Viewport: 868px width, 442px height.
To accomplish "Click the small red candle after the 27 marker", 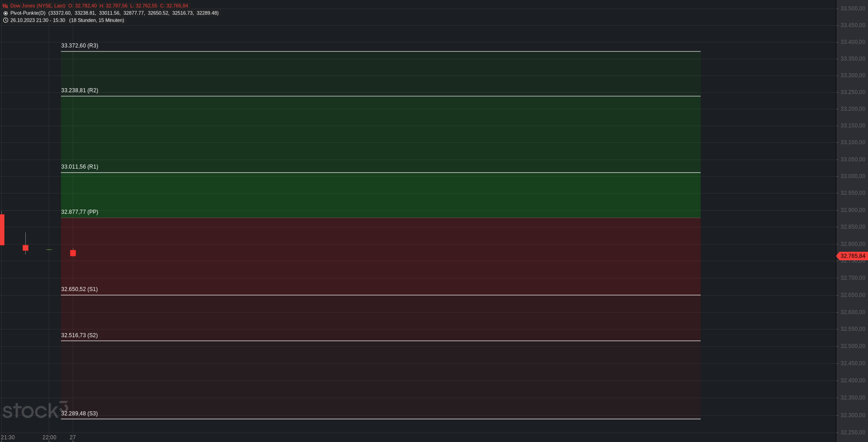I will (x=73, y=253).
